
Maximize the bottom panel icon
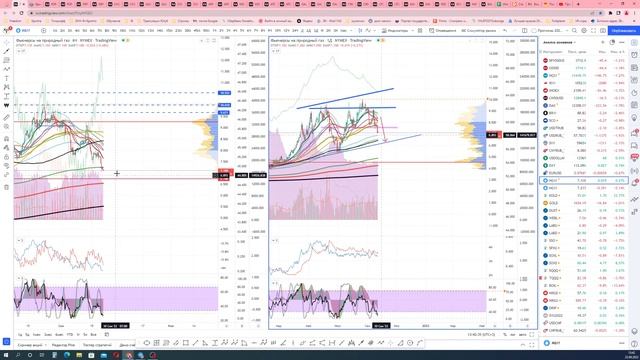pos(532,345)
